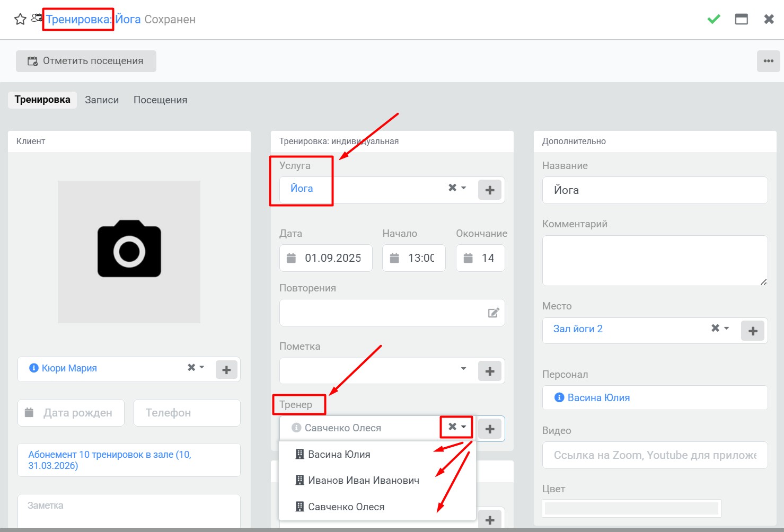Switch to the Записи tab
Image resolution: width=784 pixels, height=532 pixels.
[x=102, y=100]
